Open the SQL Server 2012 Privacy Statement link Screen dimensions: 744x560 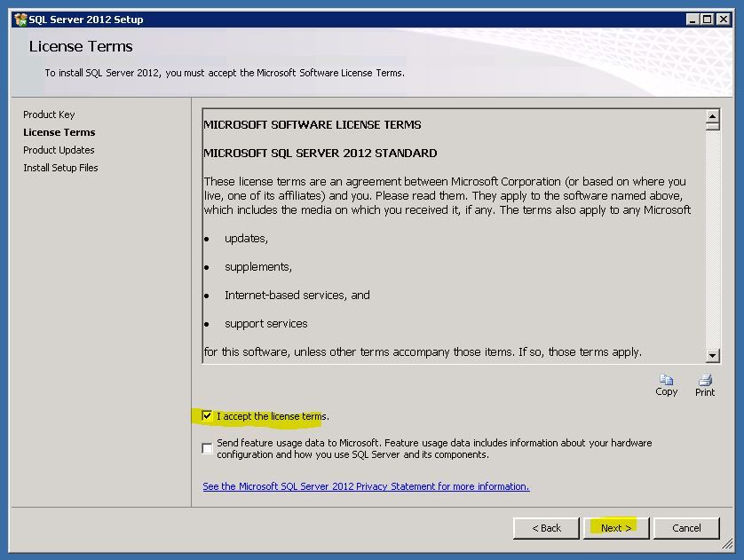[366, 486]
